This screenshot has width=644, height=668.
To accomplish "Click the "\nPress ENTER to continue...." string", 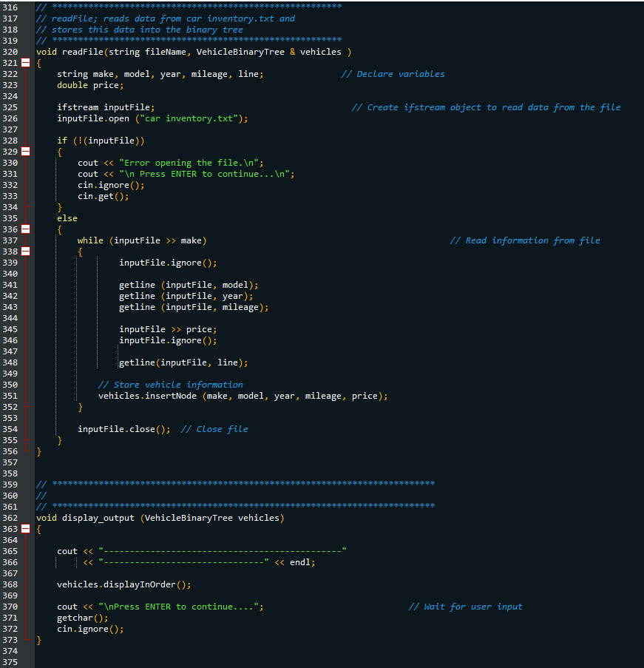I will coord(179,607).
